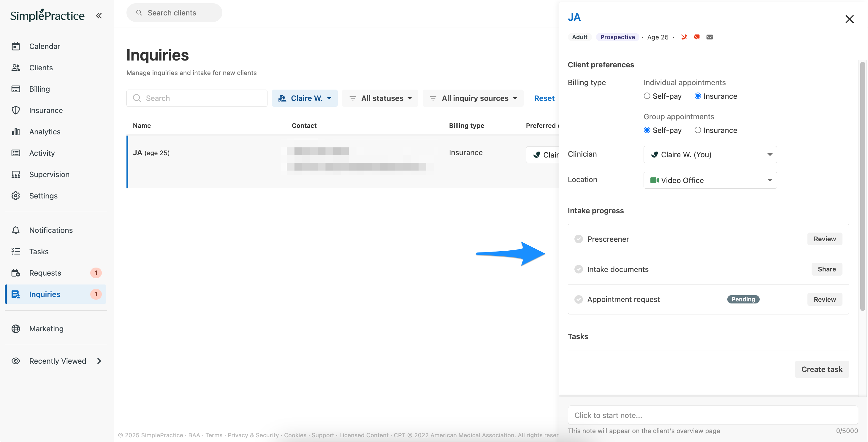Click Review button for Prescreener
The image size is (868, 442).
click(825, 239)
